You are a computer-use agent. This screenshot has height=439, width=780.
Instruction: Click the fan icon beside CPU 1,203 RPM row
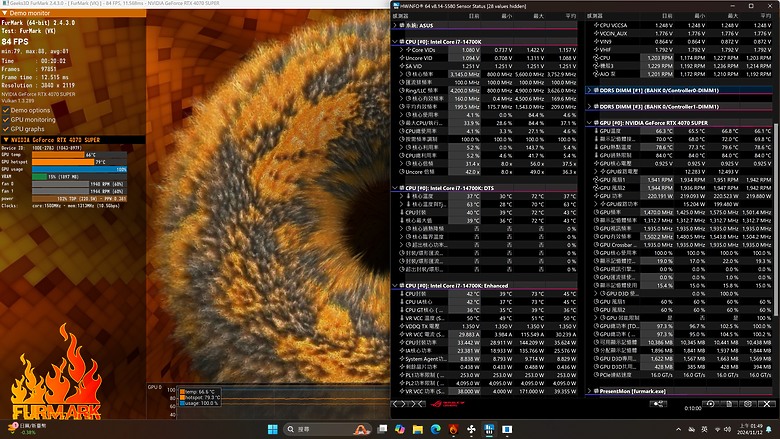tap(596, 58)
